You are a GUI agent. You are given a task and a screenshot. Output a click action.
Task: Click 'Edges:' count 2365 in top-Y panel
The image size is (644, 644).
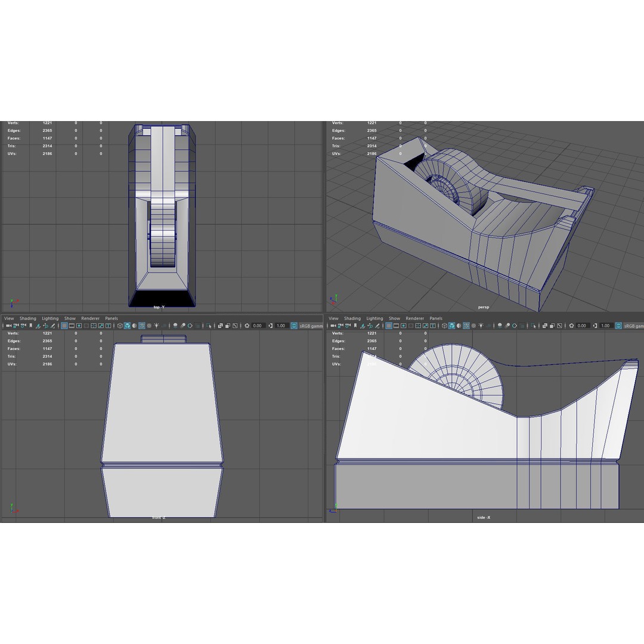click(47, 131)
